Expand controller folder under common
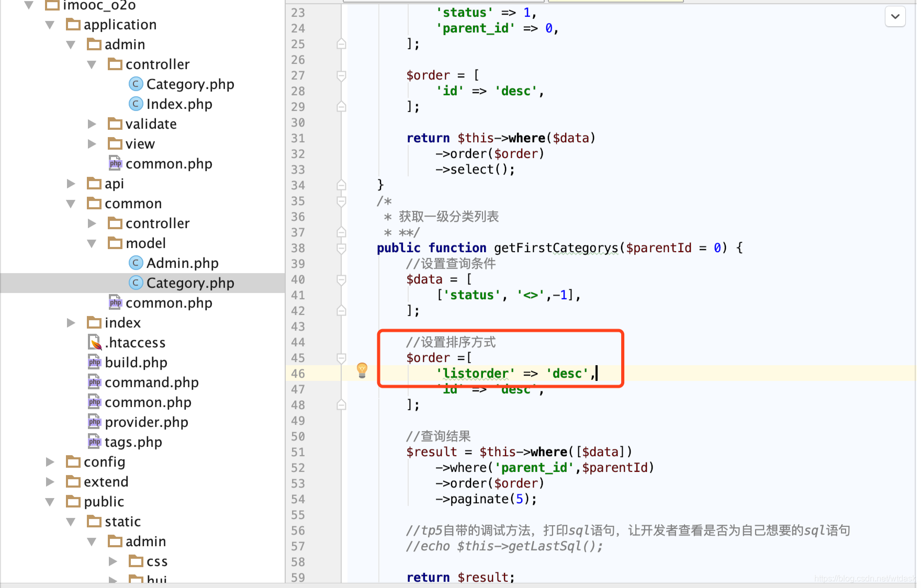The height and width of the screenshot is (588, 921). [92, 223]
